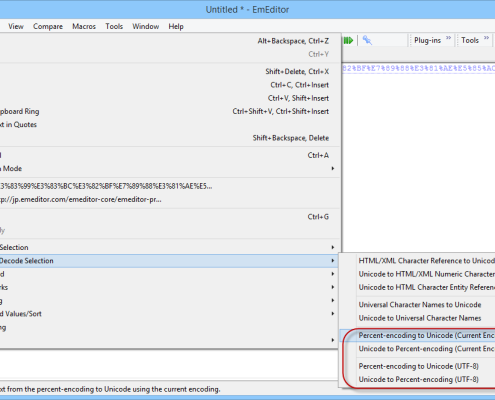This screenshot has height=400, width=495.
Task: Expand the Mode submenu arrow
Action: pyautogui.click(x=332, y=169)
